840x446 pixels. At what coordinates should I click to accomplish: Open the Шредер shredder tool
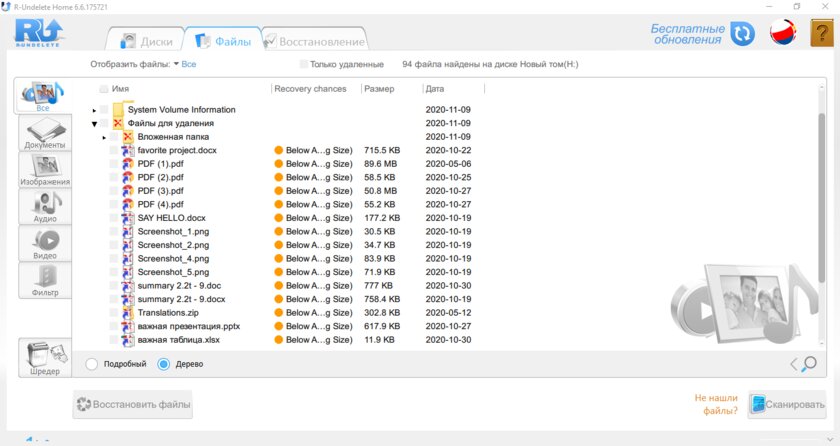click(45, 358)
